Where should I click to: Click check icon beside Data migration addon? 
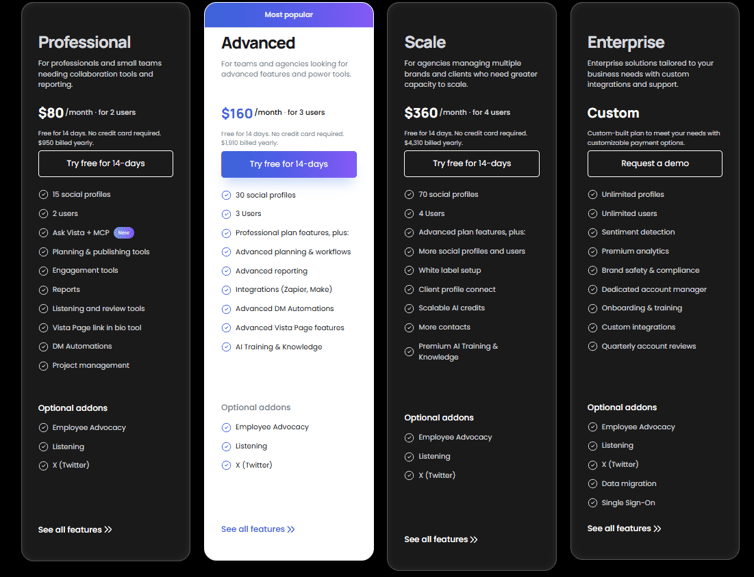pyautogui.click(x=592, y=484)
